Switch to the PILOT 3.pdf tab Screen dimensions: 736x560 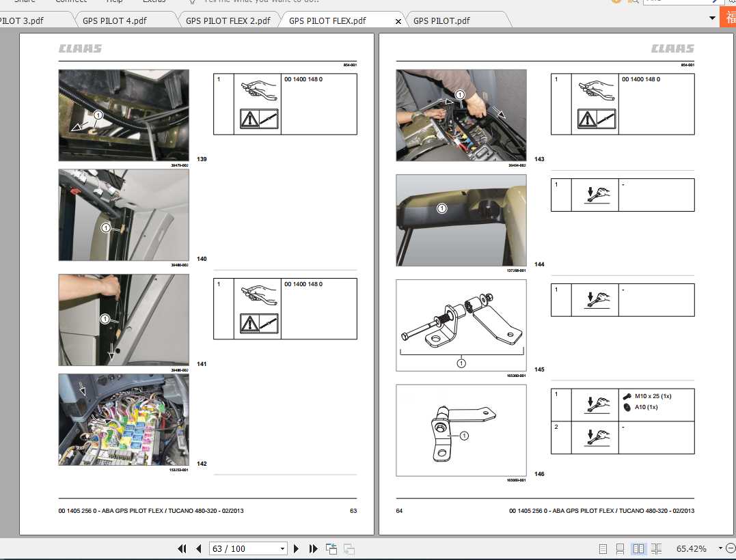pyautogui.click(x=22, y=20)
